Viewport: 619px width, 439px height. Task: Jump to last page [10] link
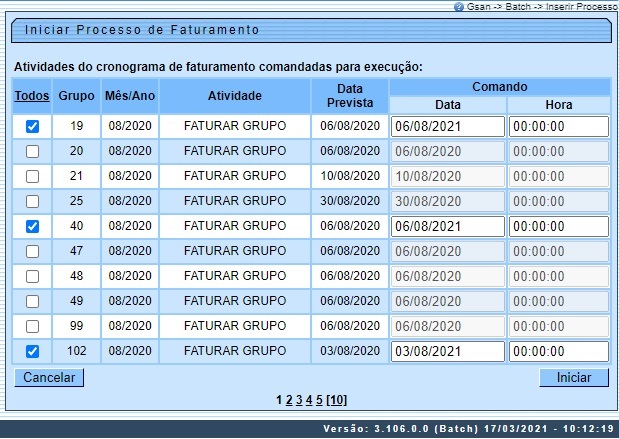click(x=336, y=400)
